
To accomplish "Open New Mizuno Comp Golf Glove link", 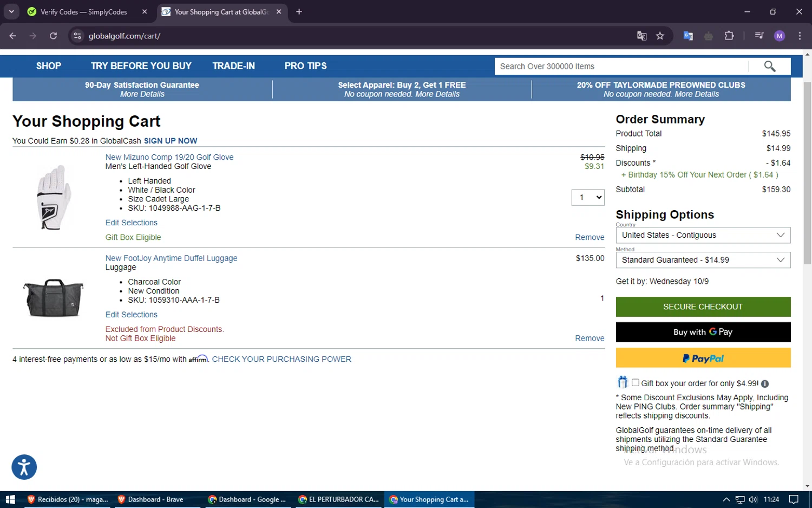I will (169, 157).
